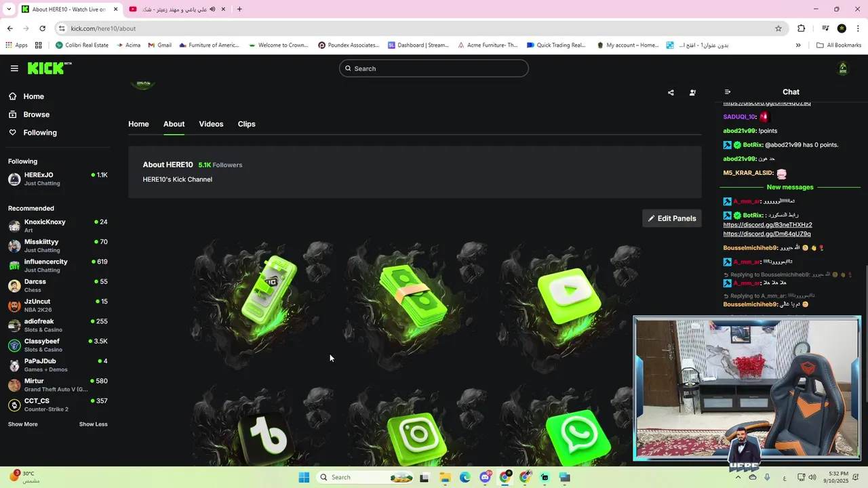
Task: Click 5.1K Followers count
Action: (220, 165)
